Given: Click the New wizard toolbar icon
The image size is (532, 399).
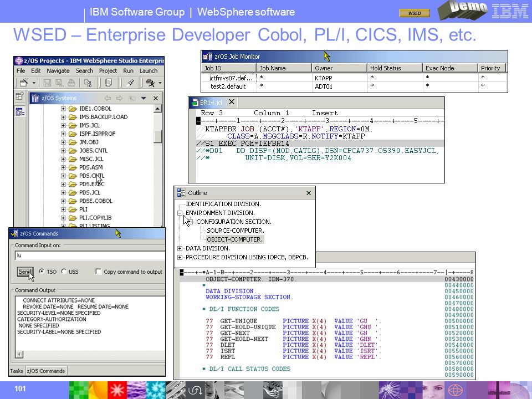Looking at the screenshot, I should [24, 83].
